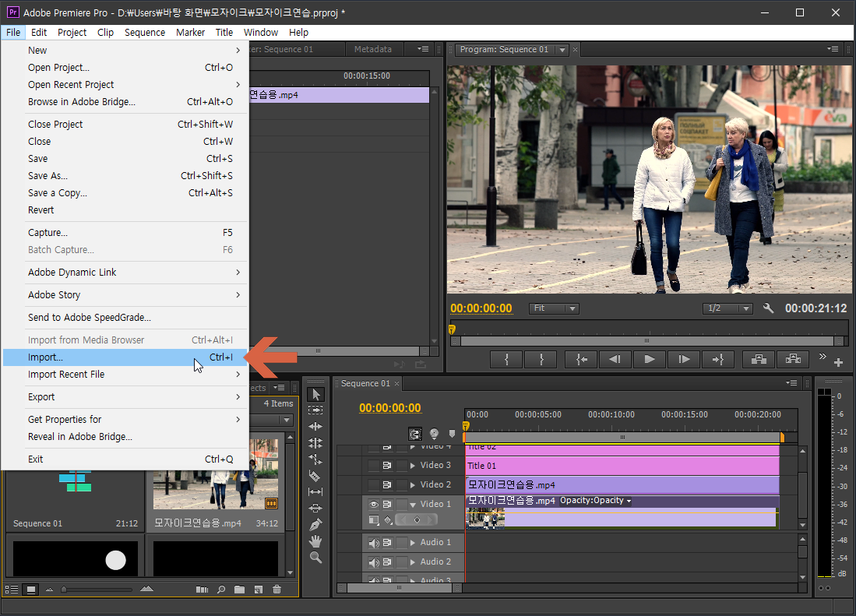The width and height of the screenshot is (856, 616).
Task: Open the Program: Sequence 01 dropdown arrow
Action: 562,50
